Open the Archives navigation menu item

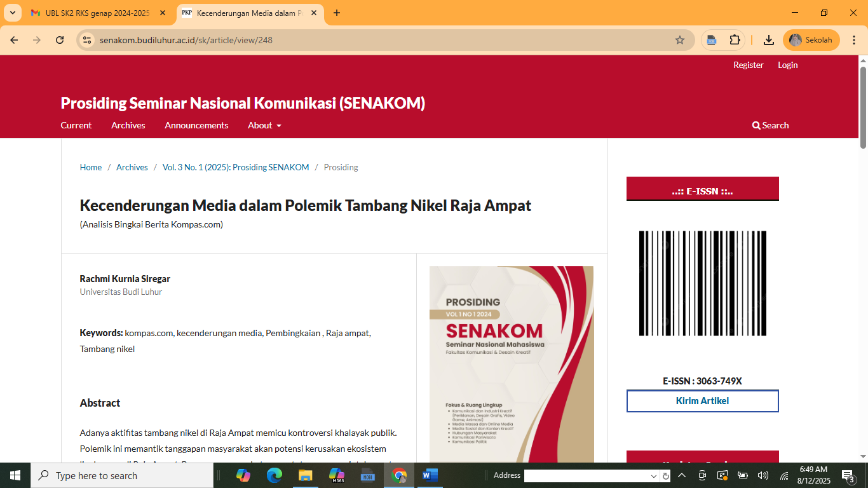(128, 125)
